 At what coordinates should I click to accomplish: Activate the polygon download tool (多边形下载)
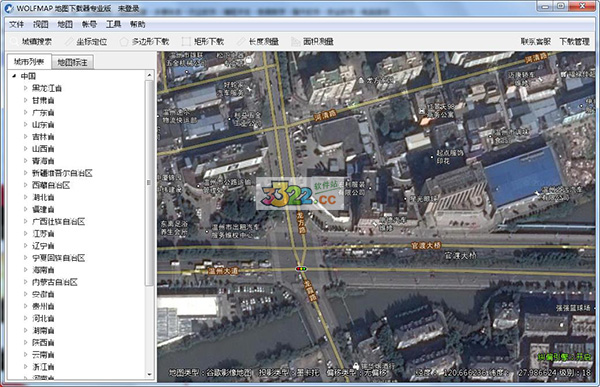click(145, 41)
